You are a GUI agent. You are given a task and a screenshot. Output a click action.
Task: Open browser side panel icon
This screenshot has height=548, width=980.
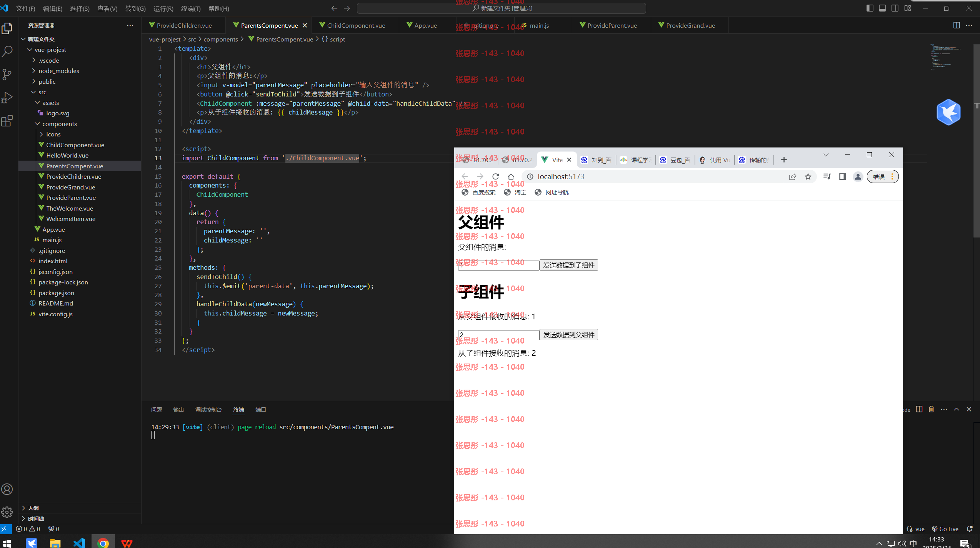click(x=843, y=176)
